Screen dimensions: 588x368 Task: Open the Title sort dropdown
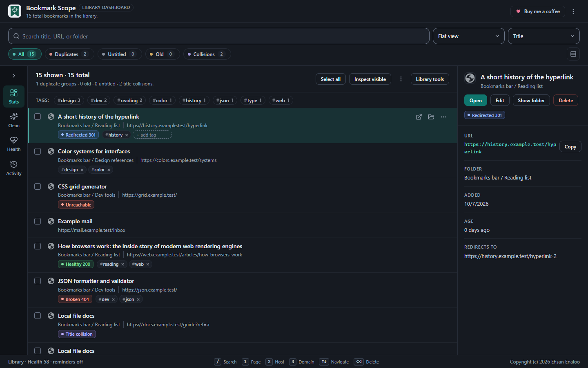[544, 36]
